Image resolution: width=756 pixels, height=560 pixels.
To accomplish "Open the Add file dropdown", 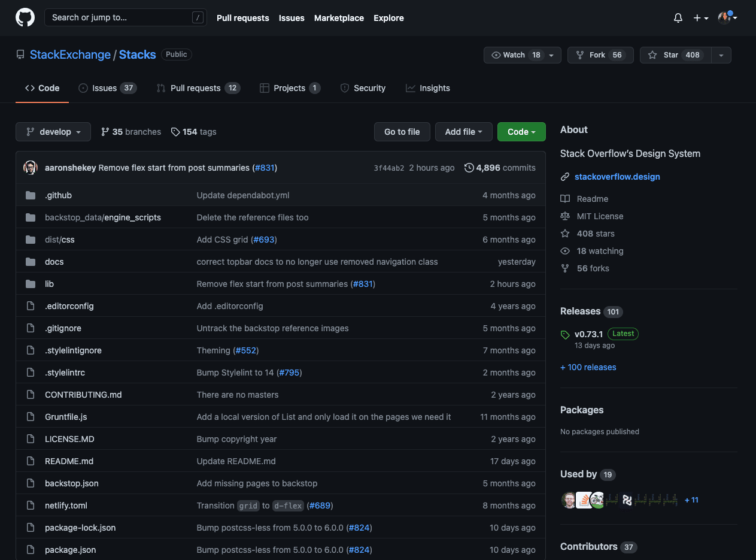I will click(x=464, y=132).
